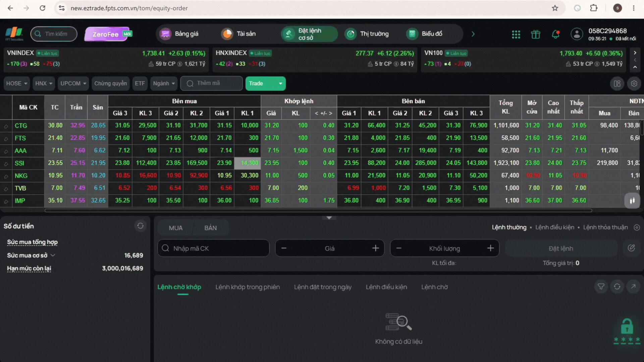
Task: Click the edit order pencil icon
Action: click(631, 248)
